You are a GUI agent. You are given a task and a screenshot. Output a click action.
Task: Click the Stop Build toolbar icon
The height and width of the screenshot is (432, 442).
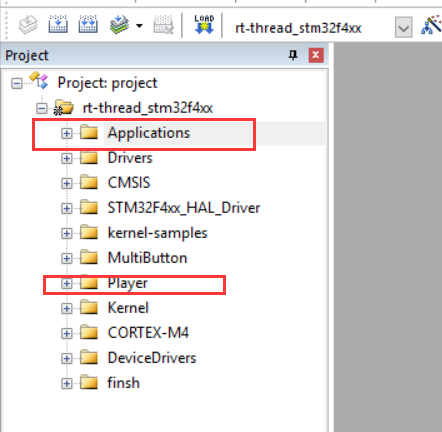[x=163, y=24]
